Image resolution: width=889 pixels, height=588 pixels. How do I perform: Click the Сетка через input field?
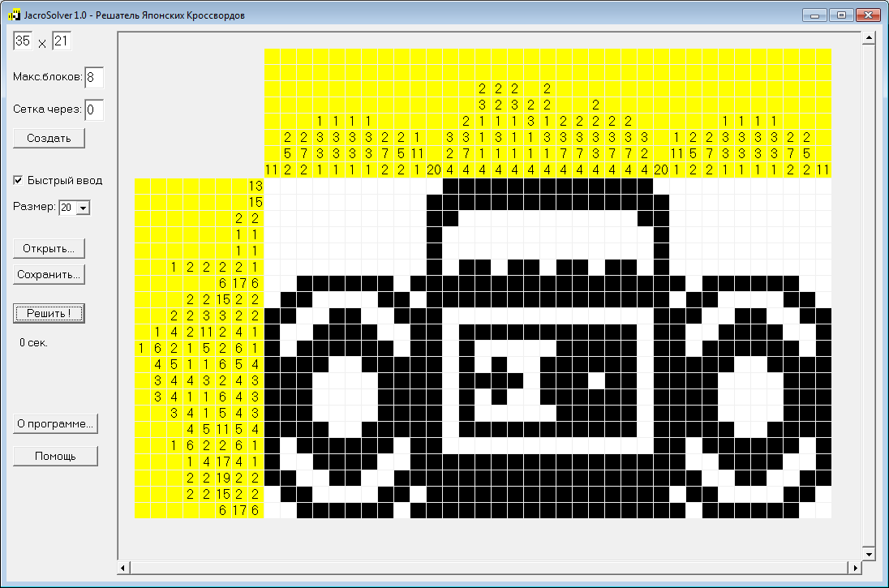[x=94, y=109]
